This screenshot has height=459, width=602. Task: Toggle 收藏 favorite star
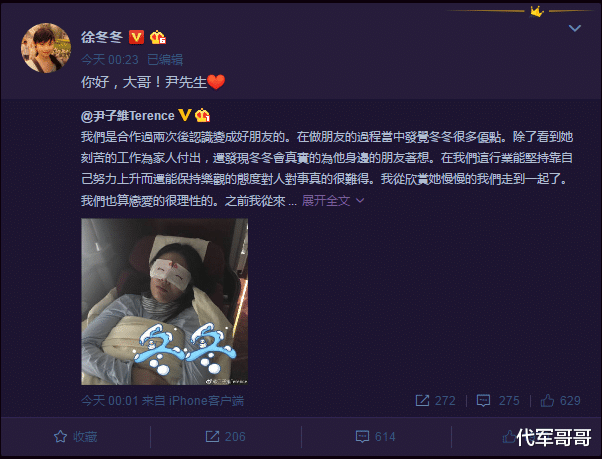click(75, 436)
